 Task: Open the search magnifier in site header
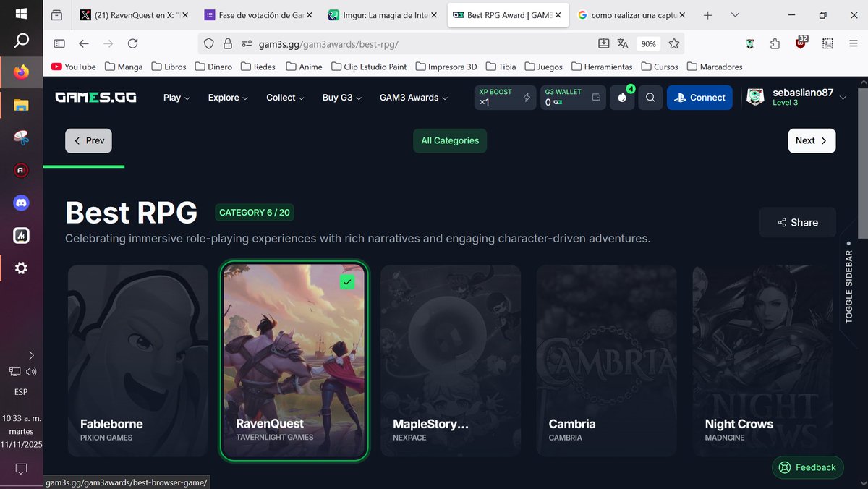click(x=650, y=98)
